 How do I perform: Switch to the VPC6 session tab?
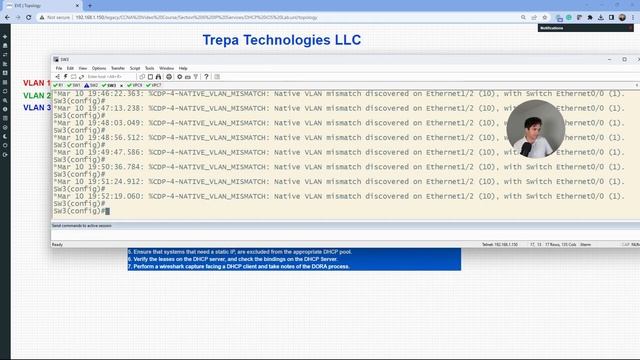point(135,85)
